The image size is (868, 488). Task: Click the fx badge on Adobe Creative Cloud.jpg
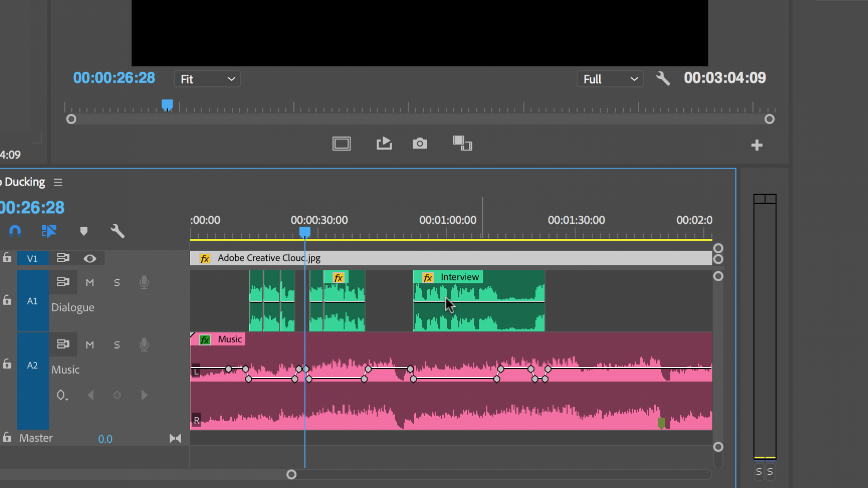205,258
